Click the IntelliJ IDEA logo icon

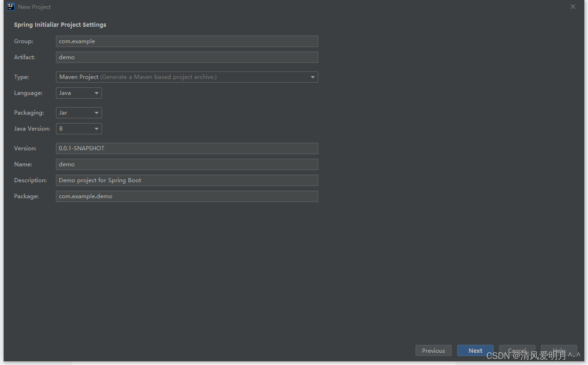pos(11,7)
